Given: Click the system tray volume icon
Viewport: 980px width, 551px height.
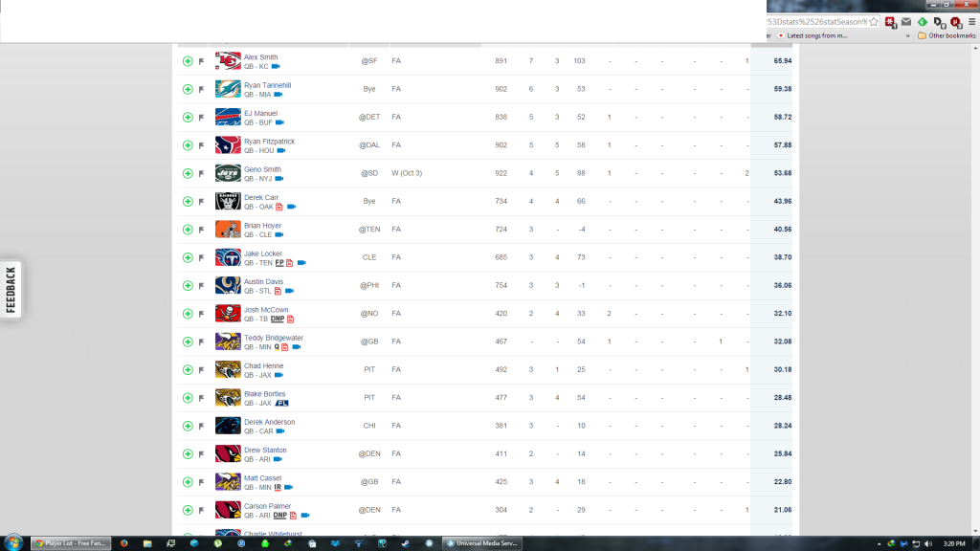Looking at the screenshot, I should click(x=928, y=544).
